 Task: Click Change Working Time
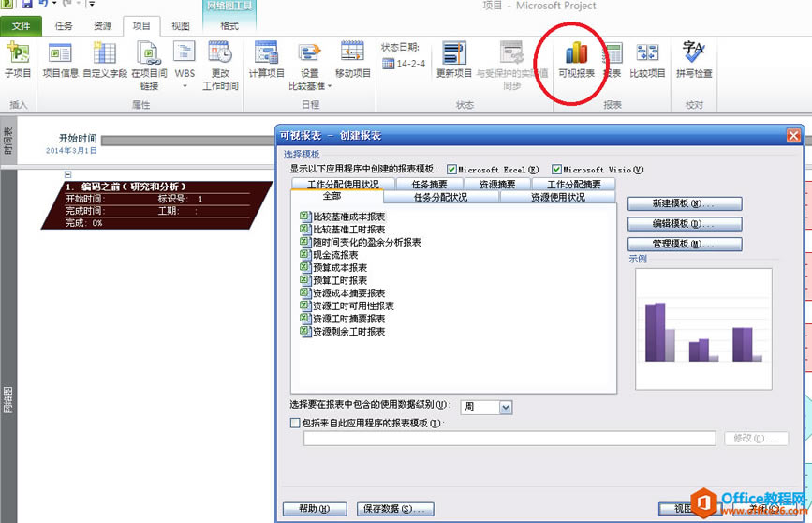(220, 66)
